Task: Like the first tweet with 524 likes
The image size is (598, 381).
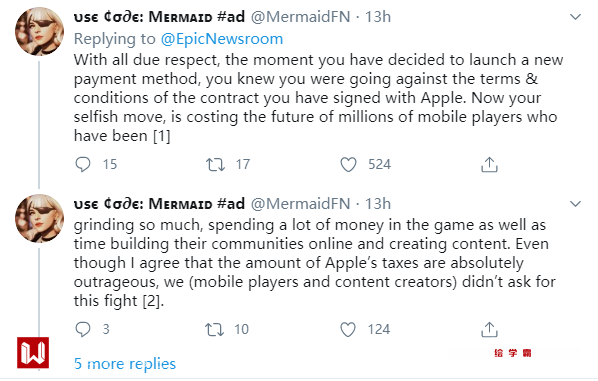Action: click(x=348, y=165)
